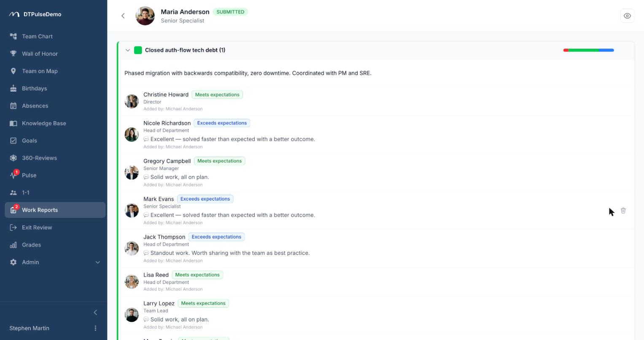The width and height of the screenshot is (644, 340).
Task: Click the Work Reports icon with badge
Action: point(14,209)
